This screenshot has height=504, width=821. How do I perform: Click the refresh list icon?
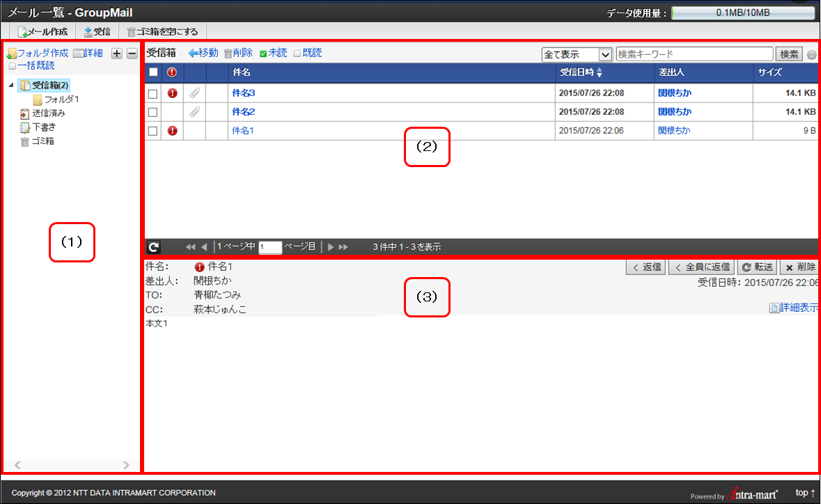pyautogui.click(x=153, y=247)
